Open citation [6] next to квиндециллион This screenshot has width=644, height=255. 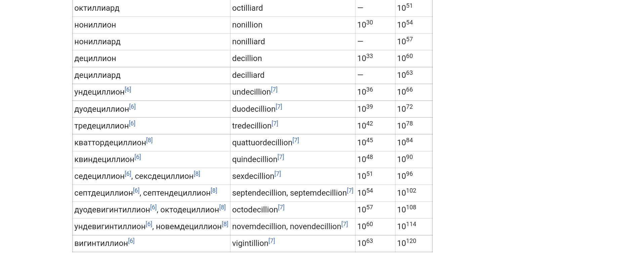(x=138, y=157)
